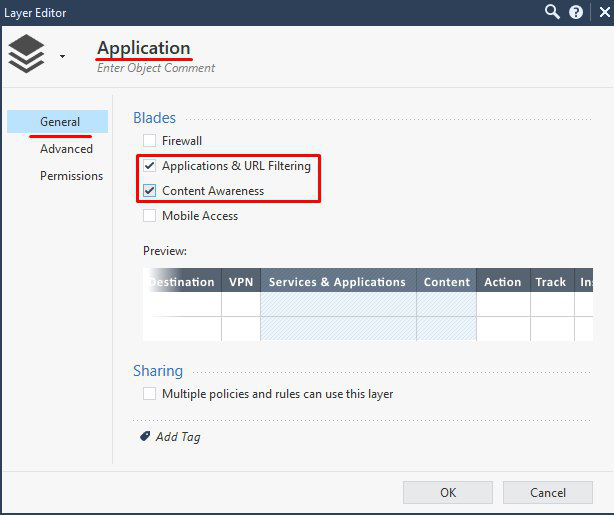
Task: Click the Preview: label
Action: click(165, 251)
